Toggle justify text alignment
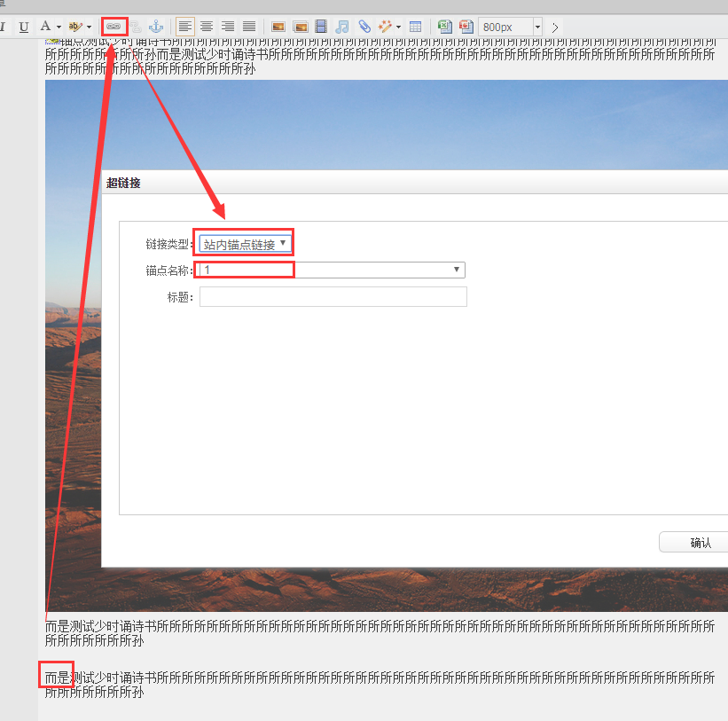 (249, 27)
